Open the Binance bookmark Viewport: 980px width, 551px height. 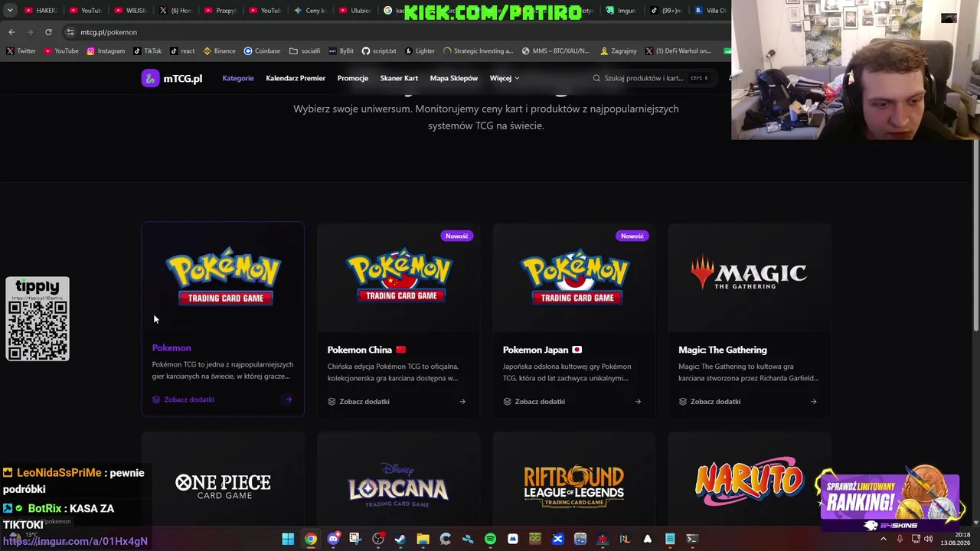coord(219,51)
